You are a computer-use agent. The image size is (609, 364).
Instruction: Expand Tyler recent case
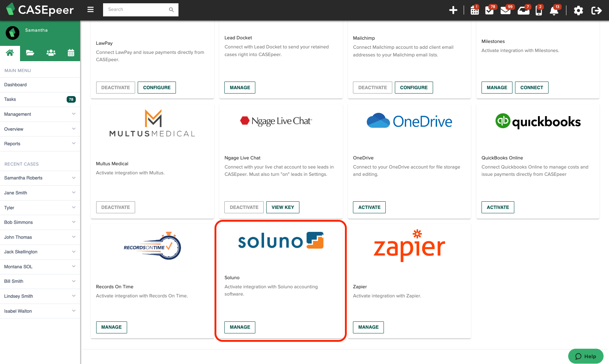[40, 208]
